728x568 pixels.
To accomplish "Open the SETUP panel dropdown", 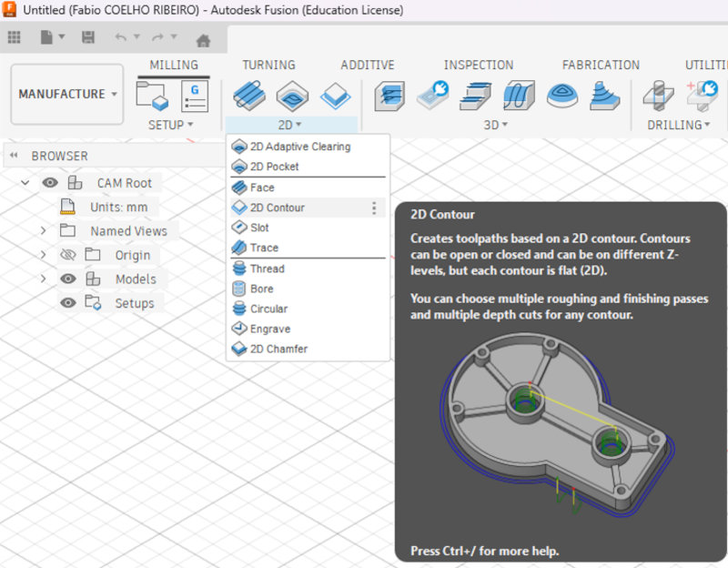I will pos(170,125).
